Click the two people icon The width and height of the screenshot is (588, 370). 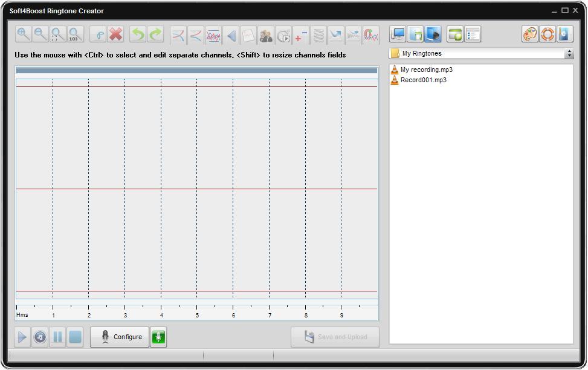pos(266,35)
